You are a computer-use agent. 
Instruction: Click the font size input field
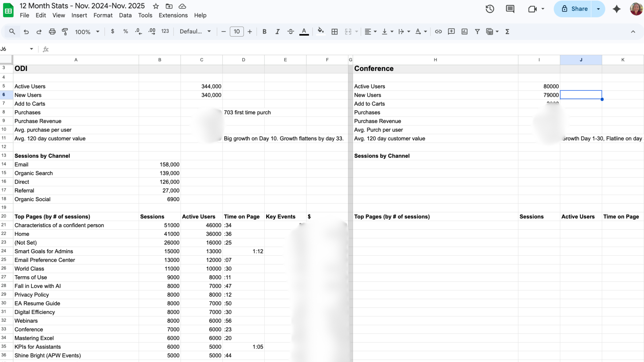pos(237,32)
